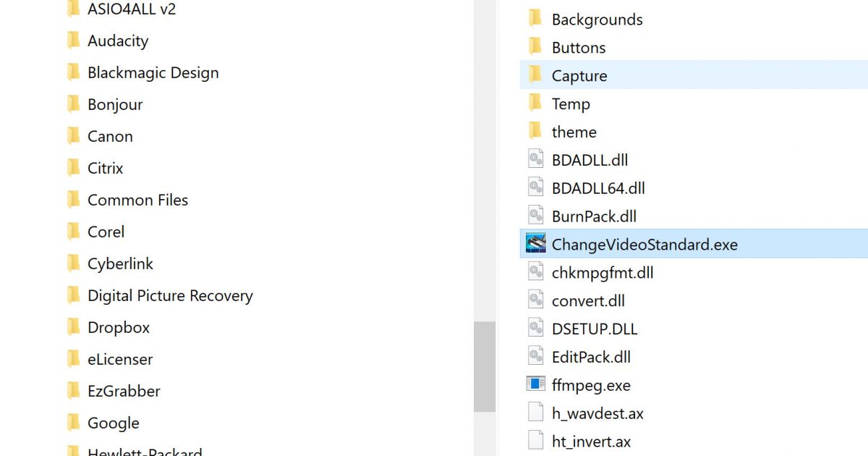Image resolution: width=868 pixels, height=456 pixels.
Task: Click the EzGrabber folder icon
Action: [x=73, y=391]
